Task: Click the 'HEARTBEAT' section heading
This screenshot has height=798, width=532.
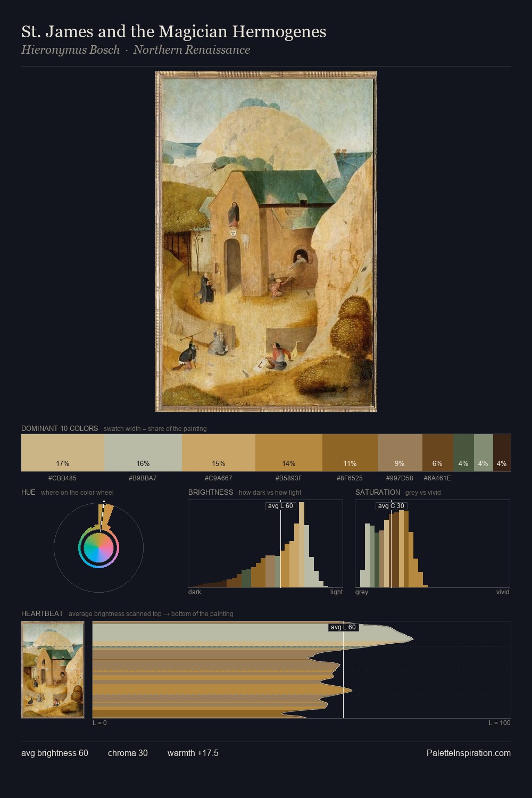Action: [x=42, y=613]
